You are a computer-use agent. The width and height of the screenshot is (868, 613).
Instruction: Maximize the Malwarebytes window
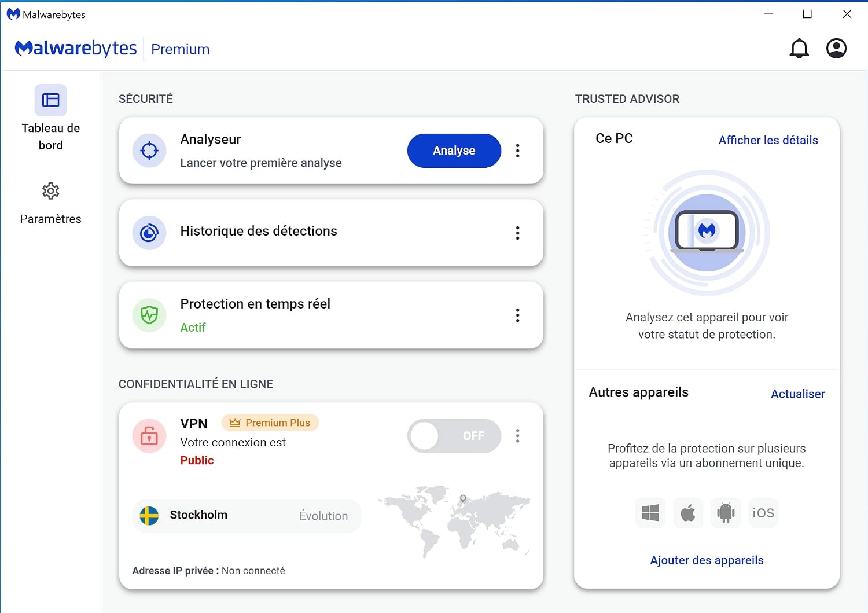coord(807,14)
